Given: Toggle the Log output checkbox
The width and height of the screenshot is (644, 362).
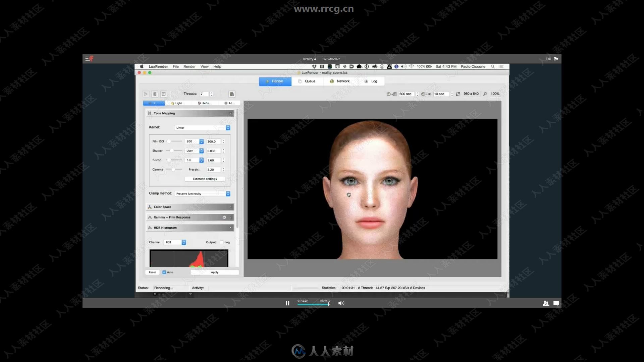Looking at the screenshot, I should point(222,242).
